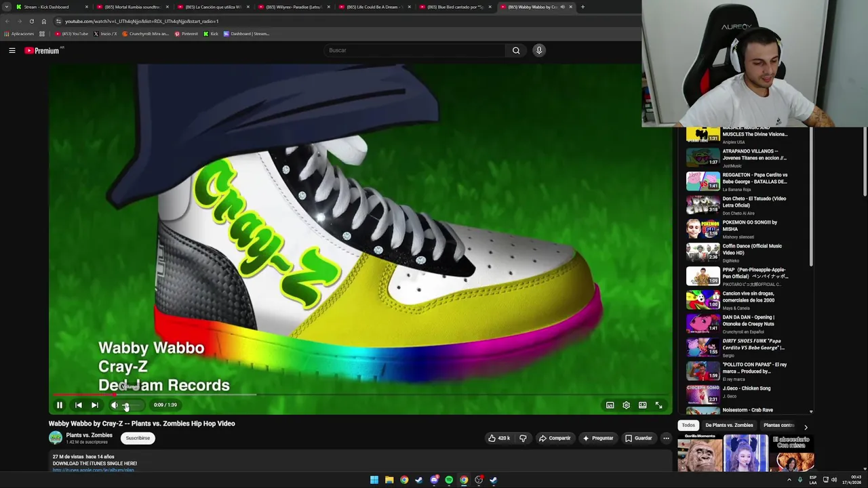Open the Plants vs. Zombies channel avatar
The height and width of the screenshot is (488, 868).
coord(56,439)
